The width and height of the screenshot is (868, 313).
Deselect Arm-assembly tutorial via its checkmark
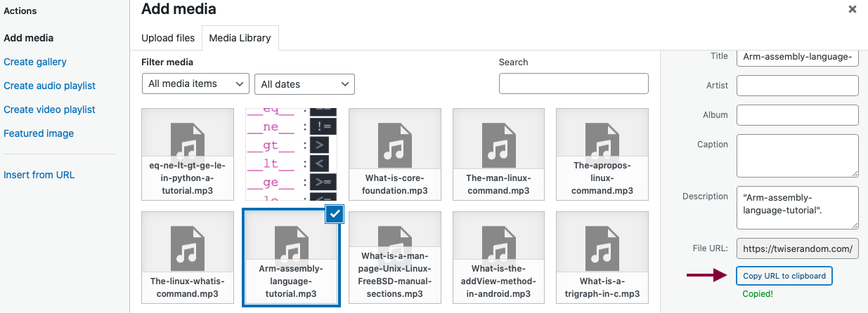click(x=335, y=215)
